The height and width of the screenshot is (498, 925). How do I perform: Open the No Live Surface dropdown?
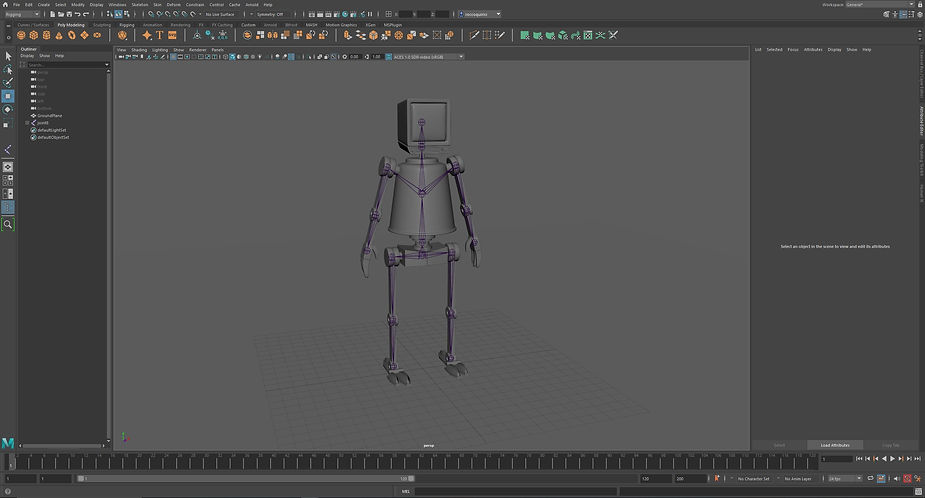[220, 14]
